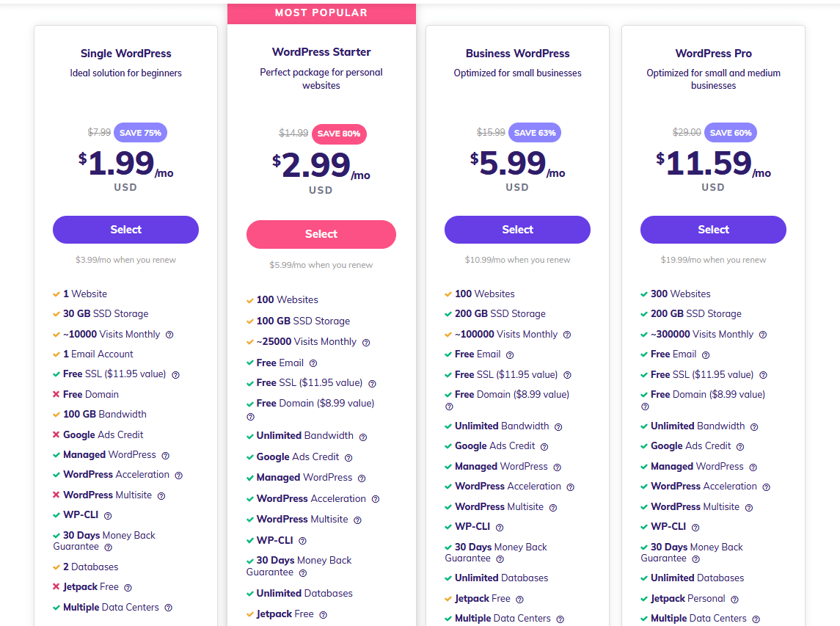Click the WordPress Pro plan title
The width and height of the screenshot is (840, 626).
click(x=713, y=54)
